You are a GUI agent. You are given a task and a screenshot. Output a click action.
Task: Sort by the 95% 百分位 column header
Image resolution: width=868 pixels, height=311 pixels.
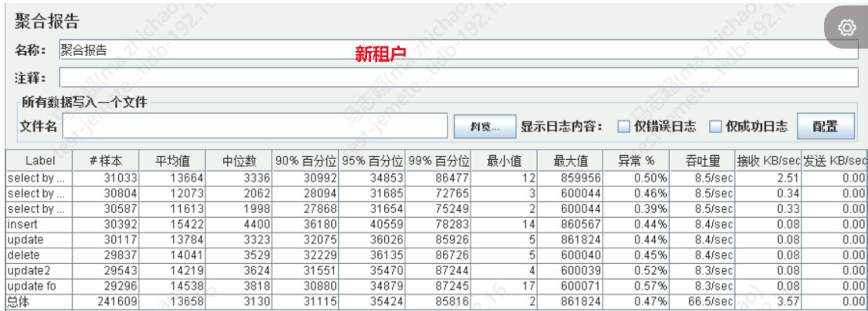coord(372,161)
